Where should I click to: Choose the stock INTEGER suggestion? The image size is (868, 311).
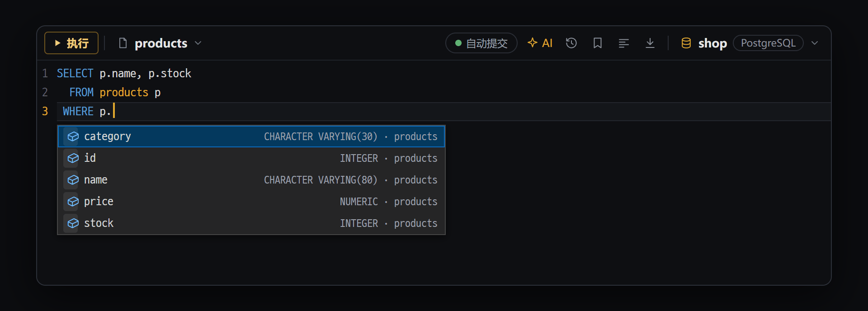(251, 223)
